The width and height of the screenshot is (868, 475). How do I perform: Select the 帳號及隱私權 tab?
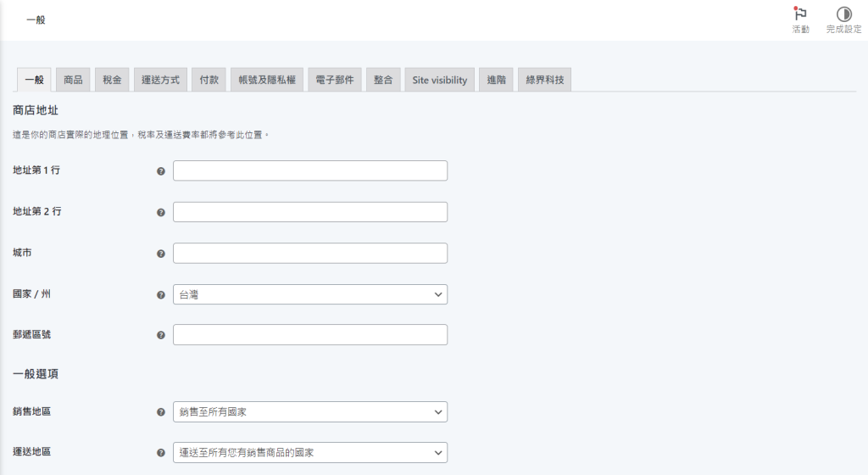click(267, 80)
